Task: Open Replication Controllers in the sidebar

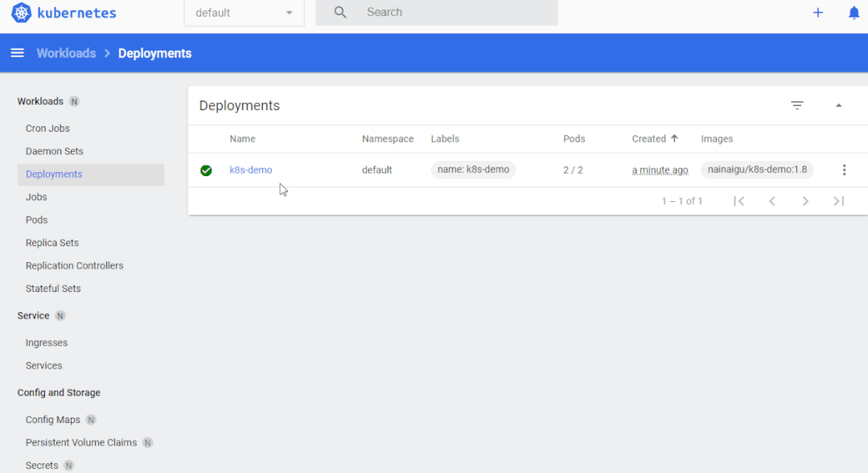Action: pyautogui.click(x=74, y=265)
